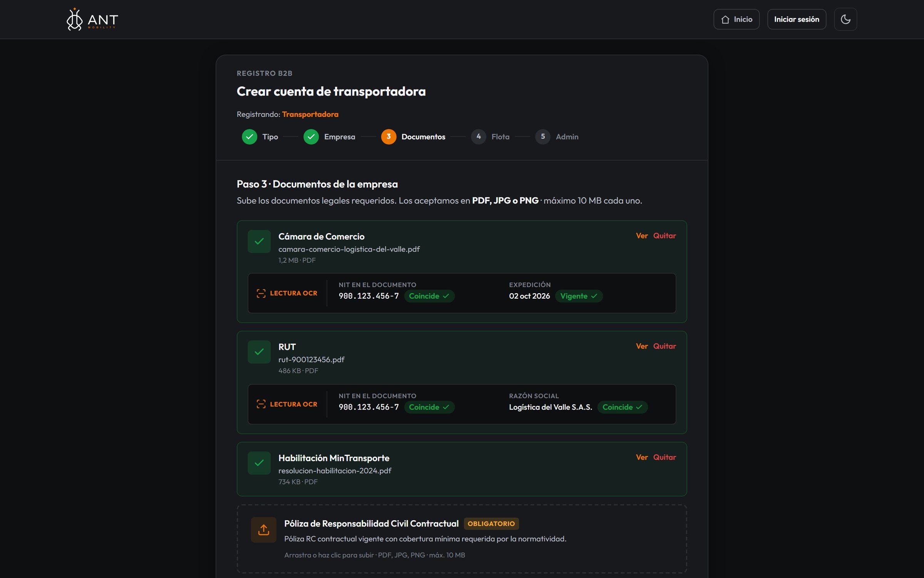Click OCR scan icon in RUT card
Screen dimensions: 924x578
261,404
